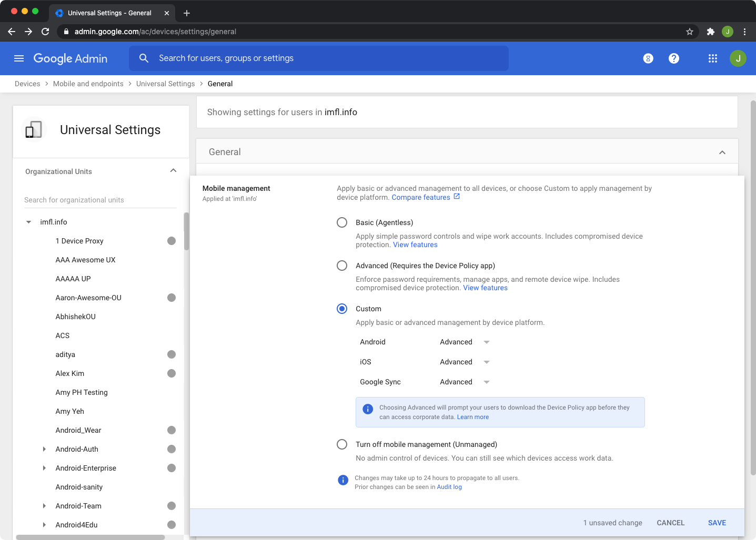Select the Android-sanity org unit
This screenshot has height=540, width=756.
click(79, 487)
